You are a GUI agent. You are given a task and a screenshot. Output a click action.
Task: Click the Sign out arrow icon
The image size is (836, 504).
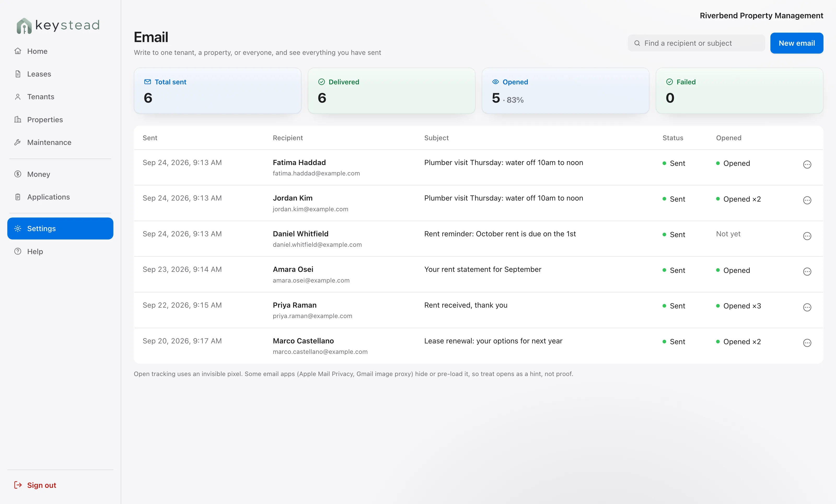[18, 485]
